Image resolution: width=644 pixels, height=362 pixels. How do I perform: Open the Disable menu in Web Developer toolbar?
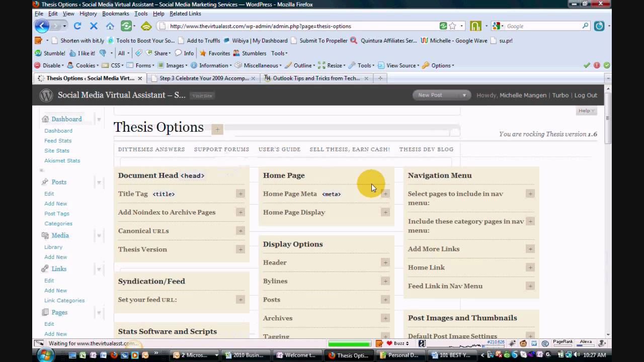tap(49, 65)
